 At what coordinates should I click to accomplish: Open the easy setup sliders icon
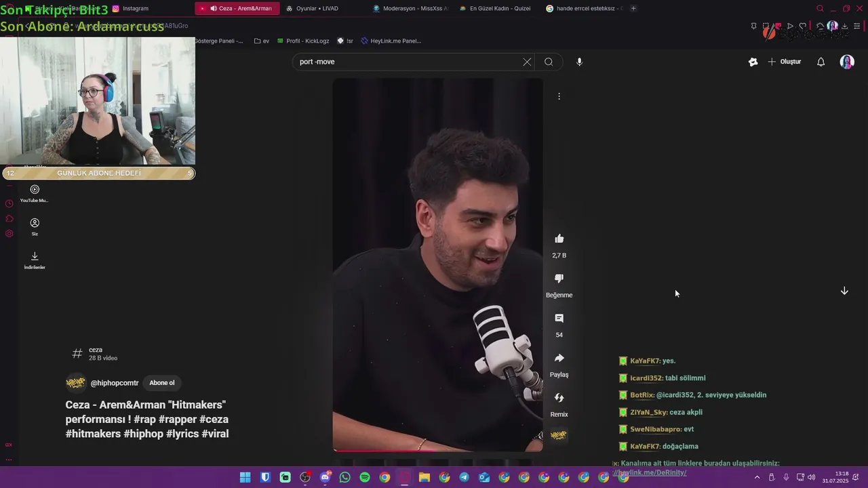[x=857, y=26]
